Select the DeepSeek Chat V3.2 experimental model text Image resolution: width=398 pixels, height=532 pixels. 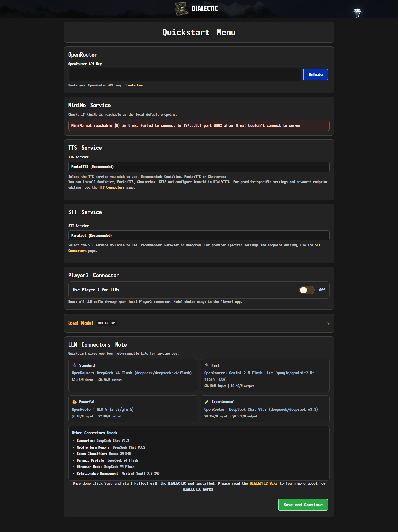point(261,409)
